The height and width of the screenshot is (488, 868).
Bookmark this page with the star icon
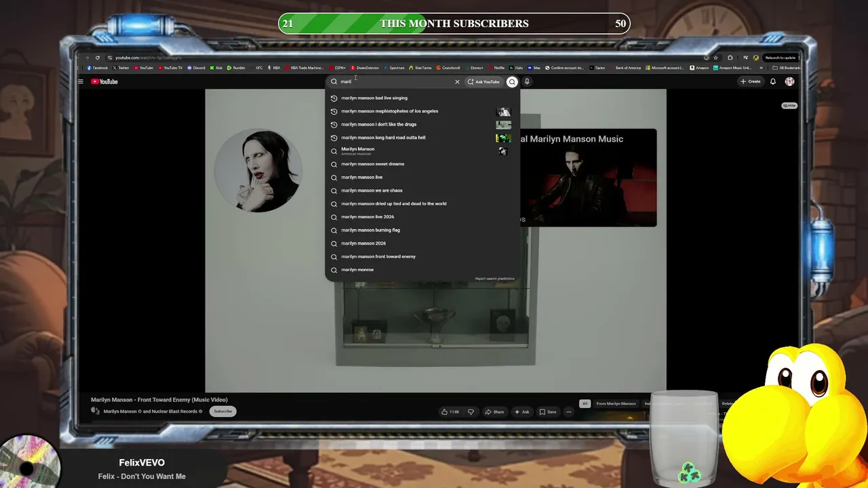[715, 58]
